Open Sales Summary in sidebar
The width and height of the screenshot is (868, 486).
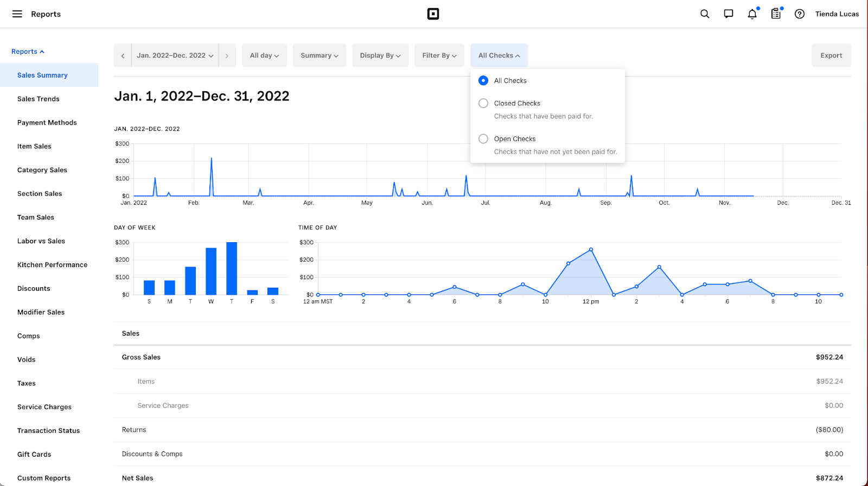(x=49, y=75)
